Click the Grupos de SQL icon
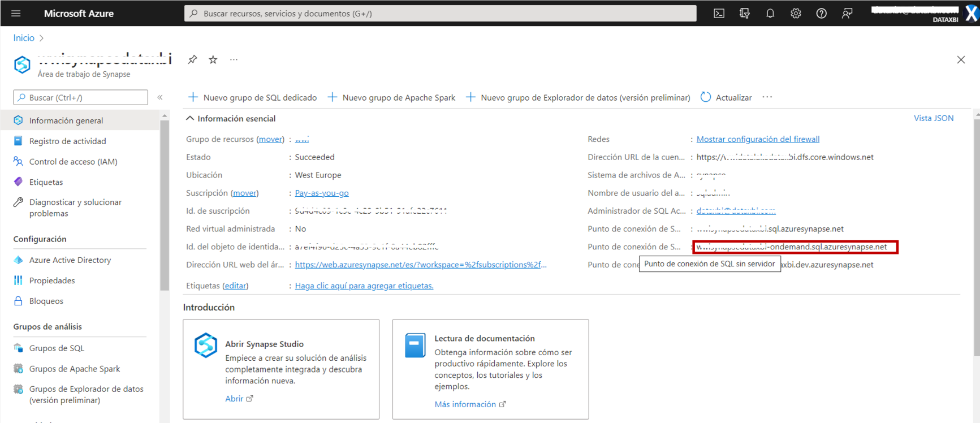Screen dimensions: 980x423 tap(18, 348)
